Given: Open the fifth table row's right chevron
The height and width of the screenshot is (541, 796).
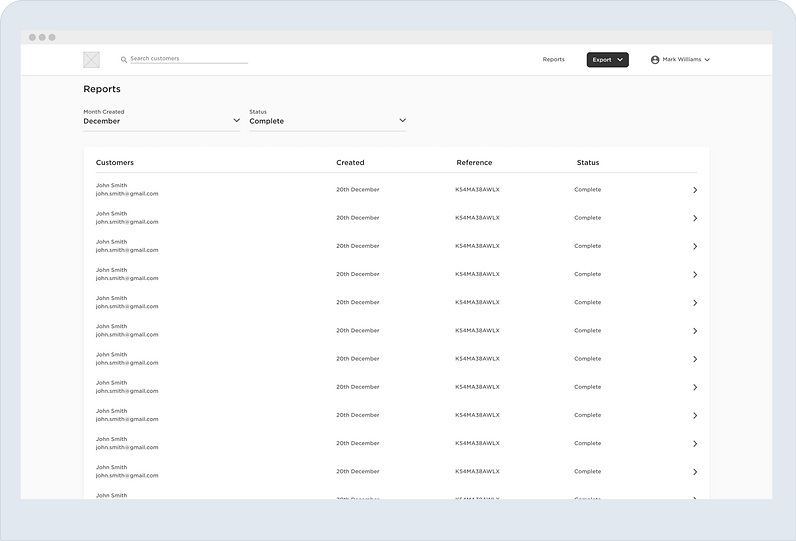Looking at the screenshot, I should point(695,302).
